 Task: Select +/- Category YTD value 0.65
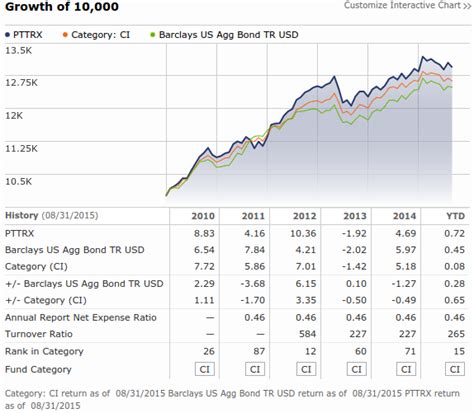pos(454,300)
